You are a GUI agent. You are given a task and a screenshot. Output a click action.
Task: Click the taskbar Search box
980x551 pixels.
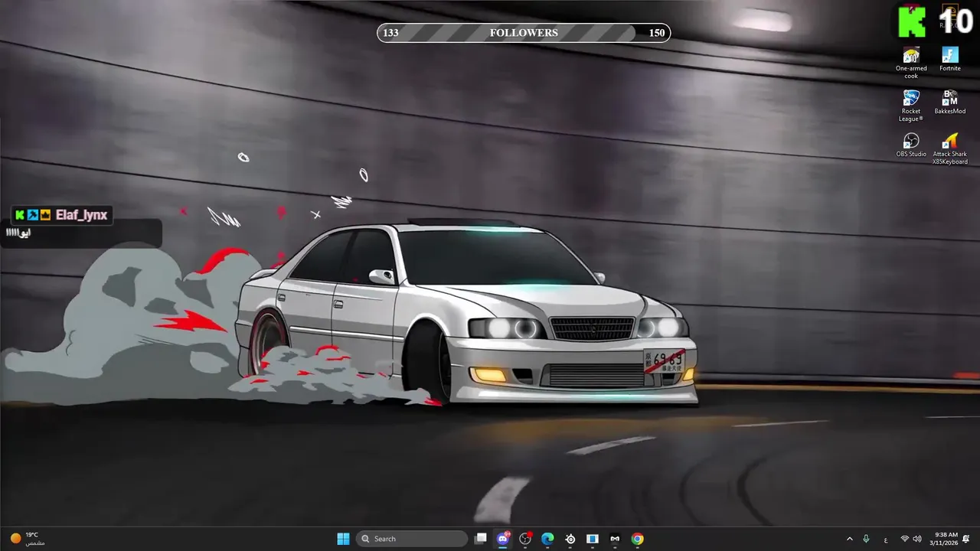click(412, 539)
